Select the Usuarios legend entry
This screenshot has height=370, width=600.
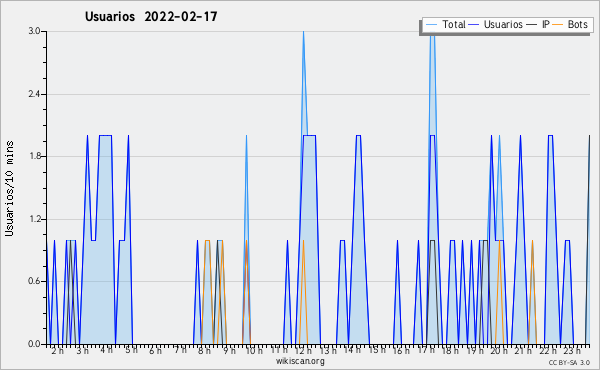click(496, 24)
